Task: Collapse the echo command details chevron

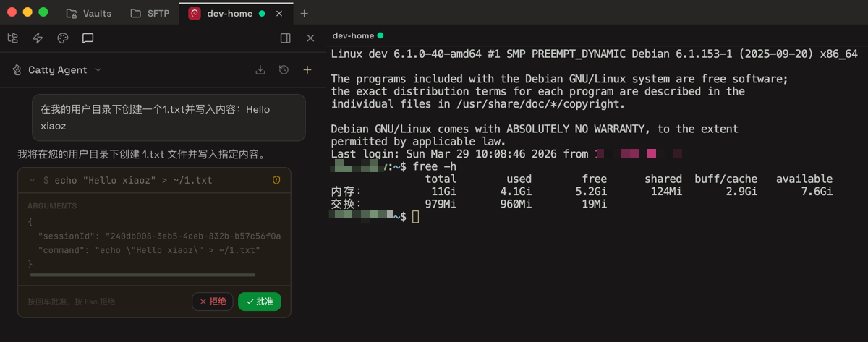Action: click(x=32, y=180)
